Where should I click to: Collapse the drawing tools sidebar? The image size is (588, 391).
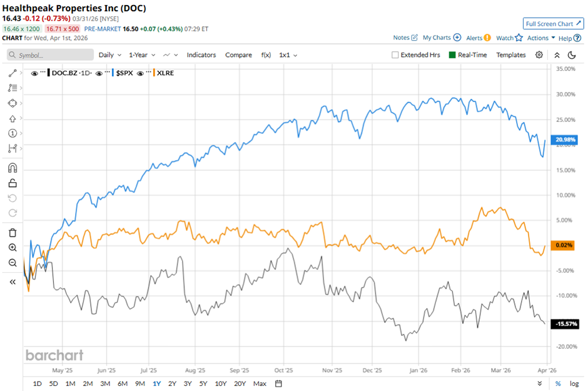[13, 282]
